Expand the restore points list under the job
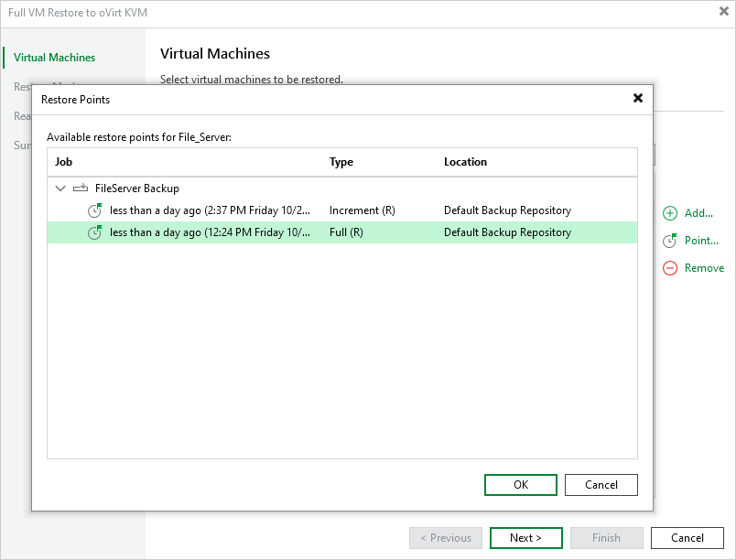736x560 pixels. pyautogui.click(x=60, y=188)
